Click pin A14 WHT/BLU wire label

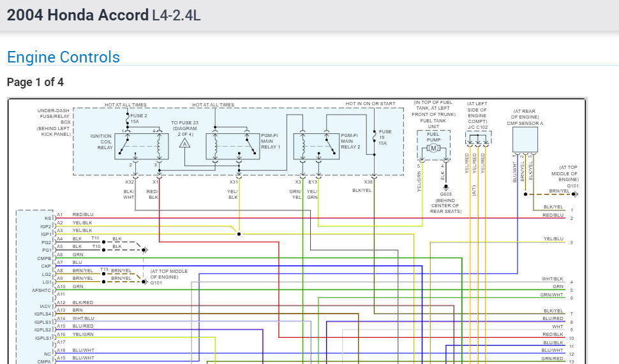(x=84, y=318)
